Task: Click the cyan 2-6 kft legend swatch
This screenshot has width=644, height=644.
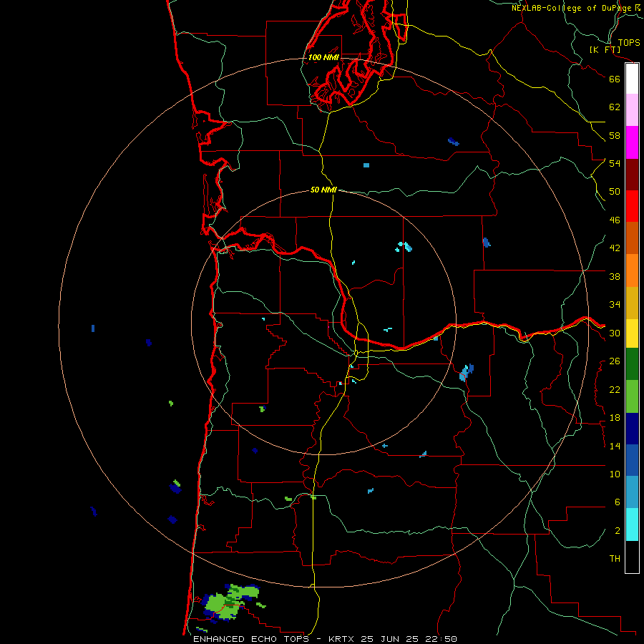Action: point(632,525)
